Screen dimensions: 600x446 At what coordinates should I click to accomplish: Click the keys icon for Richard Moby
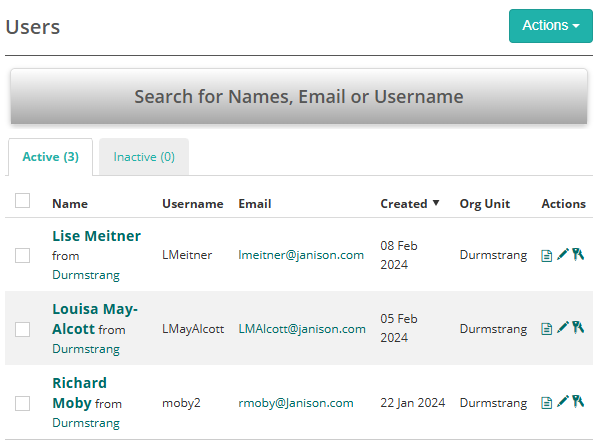(x=577, y=402)
